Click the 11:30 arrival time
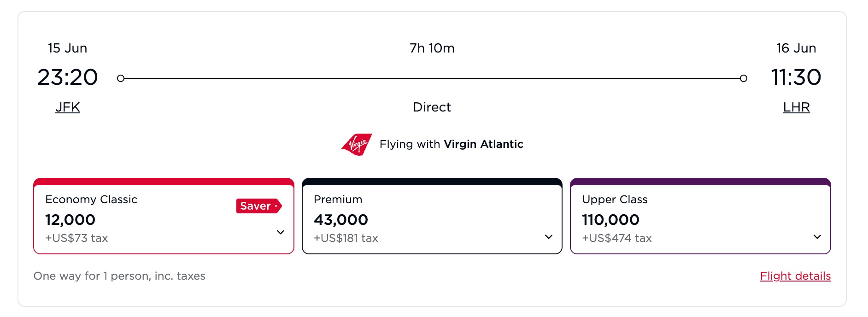 coord(797,77)
